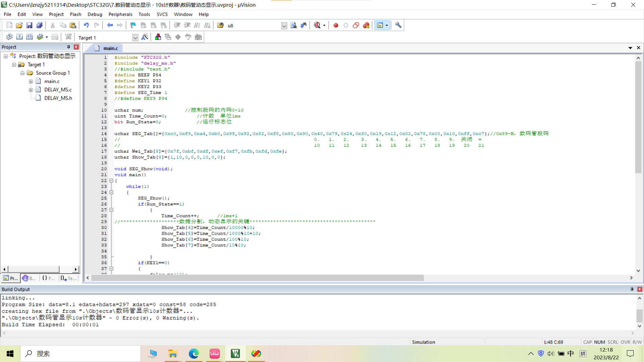Click the taskbar search box
The height and width of the screenshot is (362, 644).
click(x=80, y=354)
